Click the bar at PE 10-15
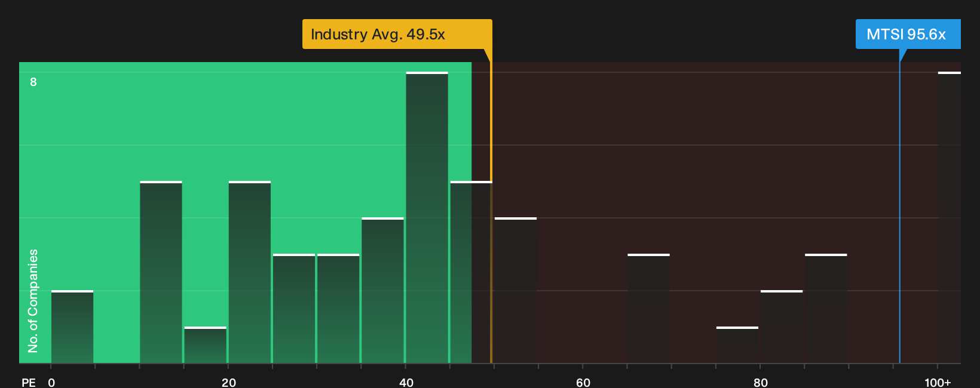980x388 pixels. point(161,272)
